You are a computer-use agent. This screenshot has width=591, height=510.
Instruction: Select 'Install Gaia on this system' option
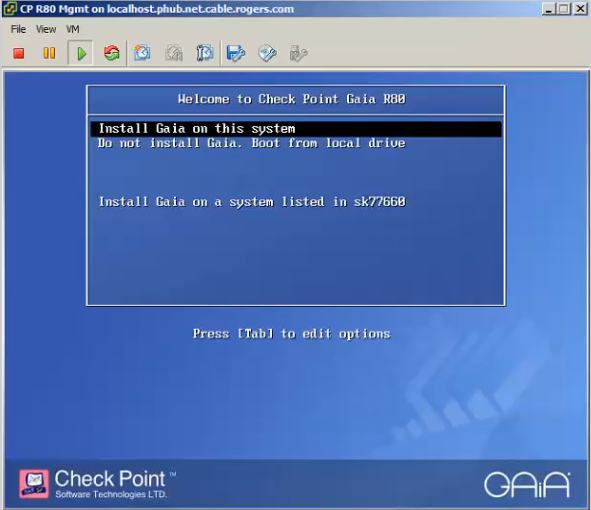click(296, 129)
